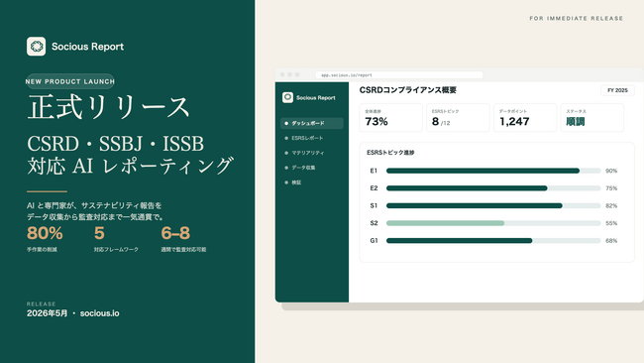Viewport: 644px width, 363px height.
Task: Click the FOR IMMEDIATE RELEASE text
Action: tap(577, 19)
